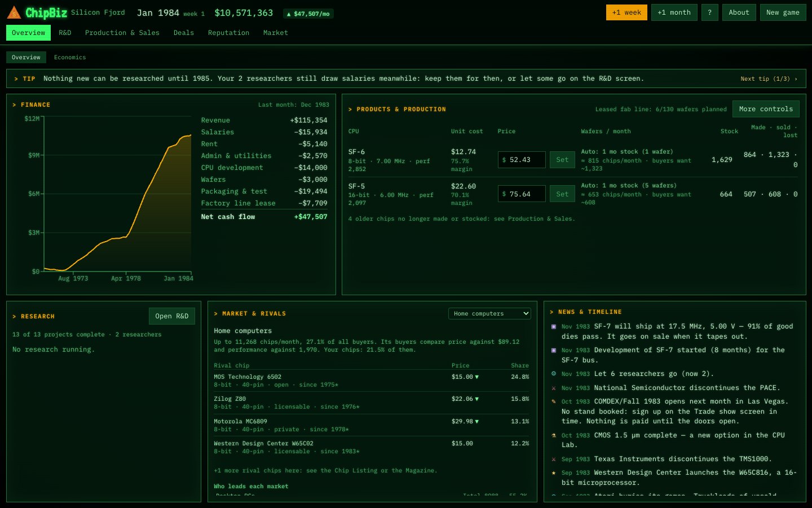Click the $22.60 unit cost for SF-5
Viewport: 812px width, 508px height.
pos(464,186)
